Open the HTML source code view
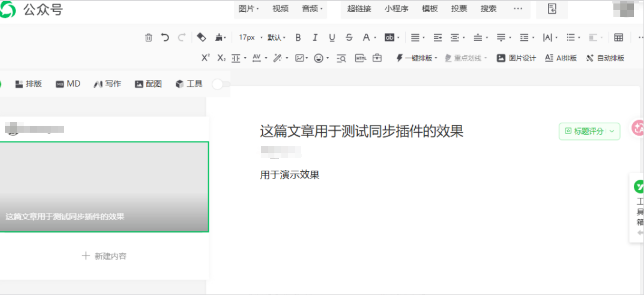The image size is (644, 295). click(x=360, y=58)
